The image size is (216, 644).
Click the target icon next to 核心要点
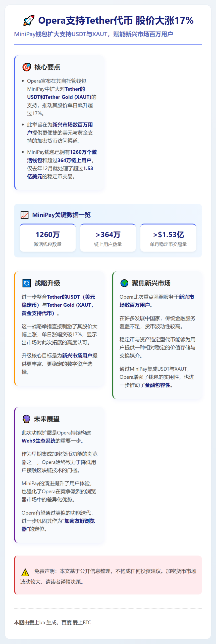pyautogui.click(x=27, y=67)
